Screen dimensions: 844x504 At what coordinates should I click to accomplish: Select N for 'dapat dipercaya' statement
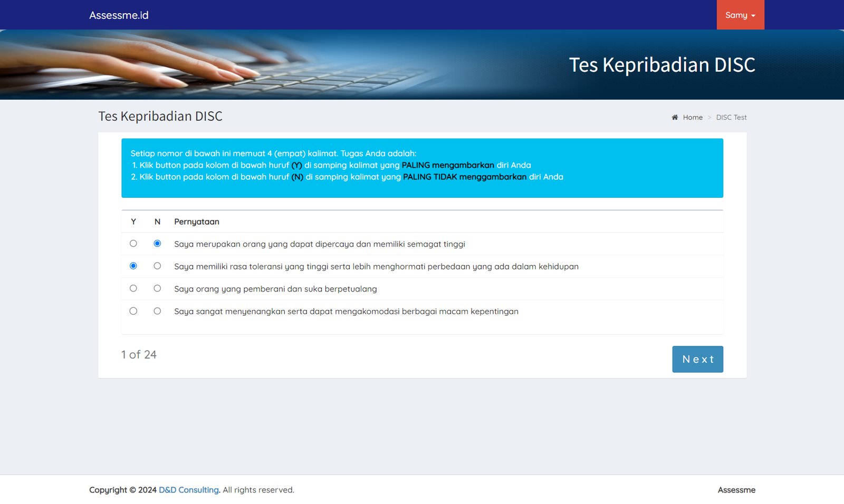pyautogui.click(x=157, y=244)
